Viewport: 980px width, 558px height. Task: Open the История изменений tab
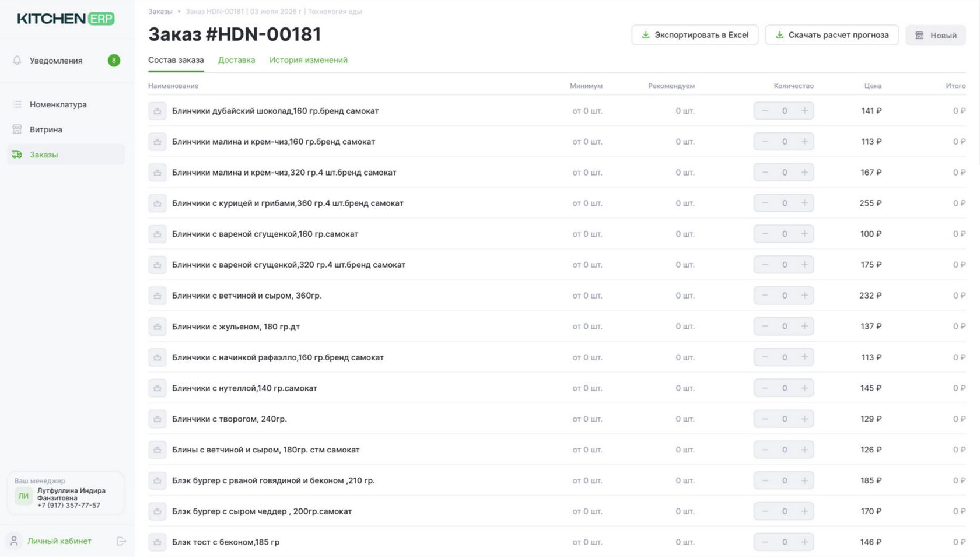click(x=309, y=60)
